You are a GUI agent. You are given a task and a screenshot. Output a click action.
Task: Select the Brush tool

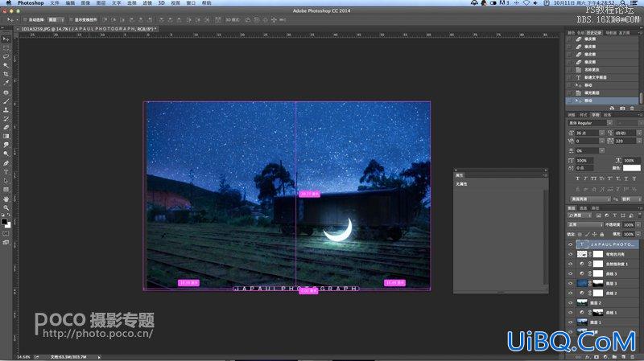(6, 101)
